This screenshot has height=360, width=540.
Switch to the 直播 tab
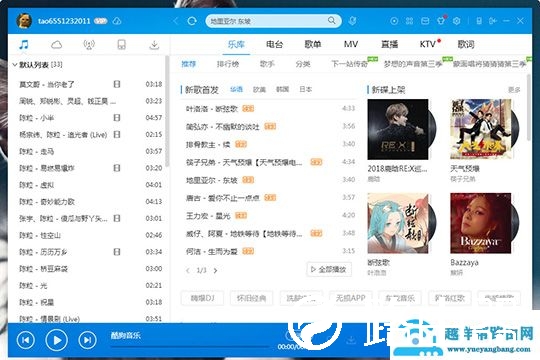pyautogui.click(x=390, y=44)
